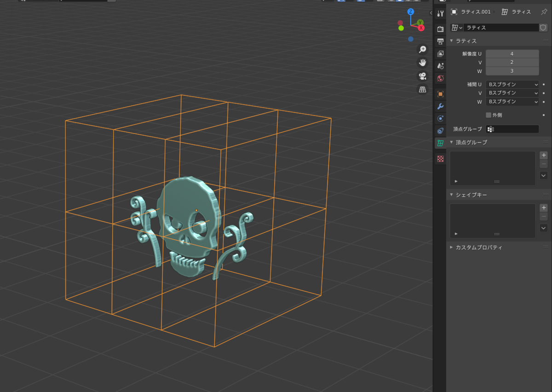This screenshot has width=552, height=392.
Task: Open the View Layer properties tab
Action: tap(440, 54)
